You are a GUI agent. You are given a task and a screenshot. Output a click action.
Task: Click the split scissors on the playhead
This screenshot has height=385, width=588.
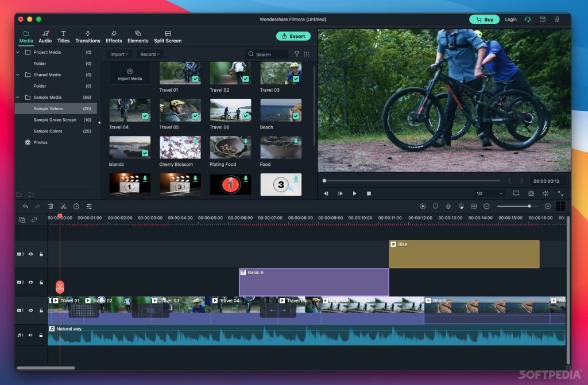[x=60, y=287]
